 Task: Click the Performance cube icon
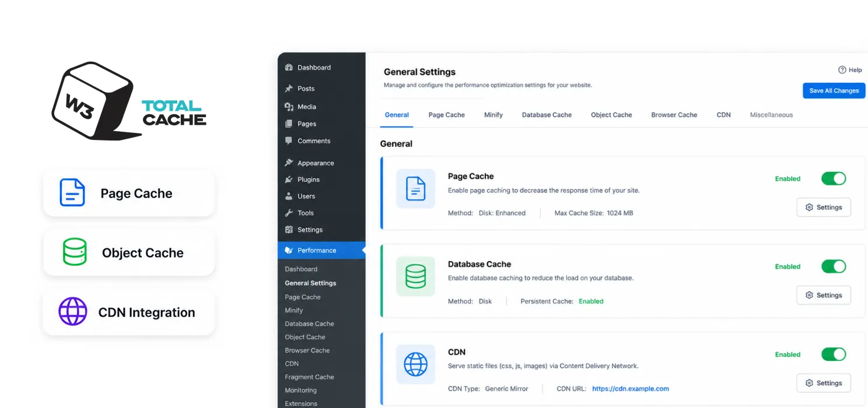point(289,250)
